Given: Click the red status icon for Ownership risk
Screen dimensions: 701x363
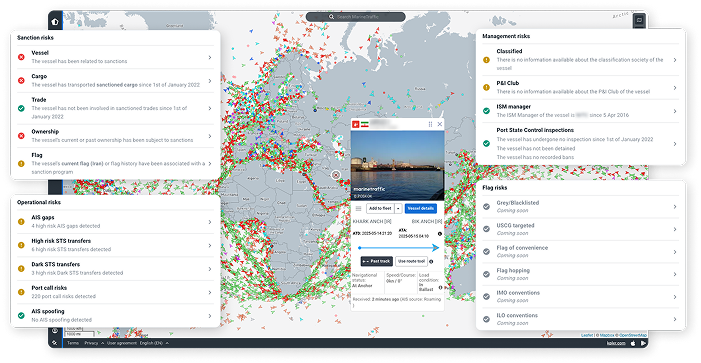Looking at the screenshot, I should point(21,136).
